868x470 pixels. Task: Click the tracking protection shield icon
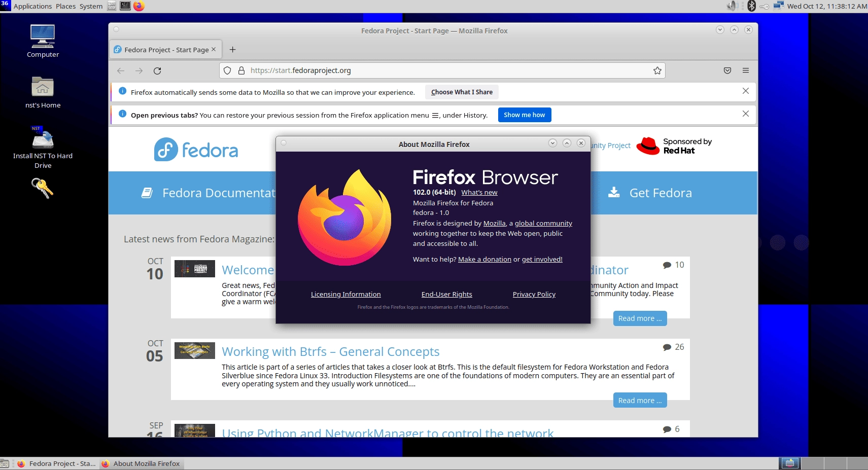(227, 70)
